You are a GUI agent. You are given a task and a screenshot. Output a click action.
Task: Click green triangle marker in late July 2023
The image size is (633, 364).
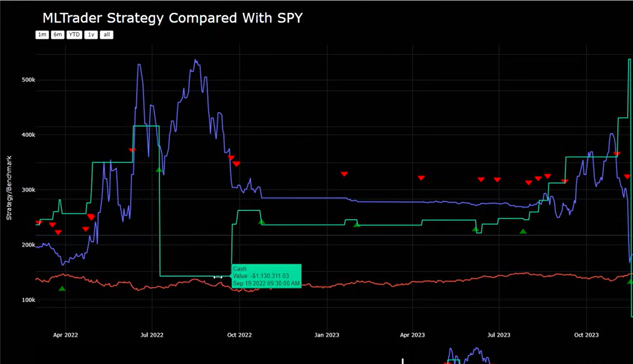click(x=523, y=231)
